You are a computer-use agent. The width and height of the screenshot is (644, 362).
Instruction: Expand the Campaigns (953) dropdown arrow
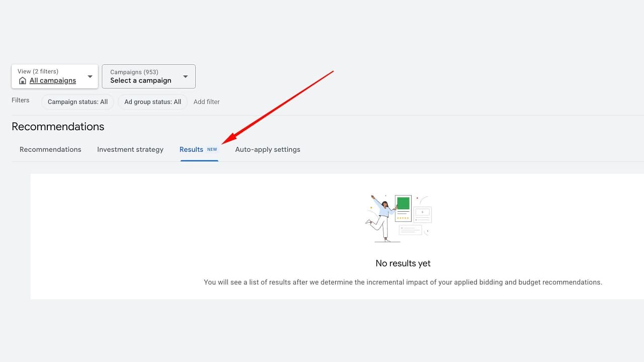tap(185, 76)
